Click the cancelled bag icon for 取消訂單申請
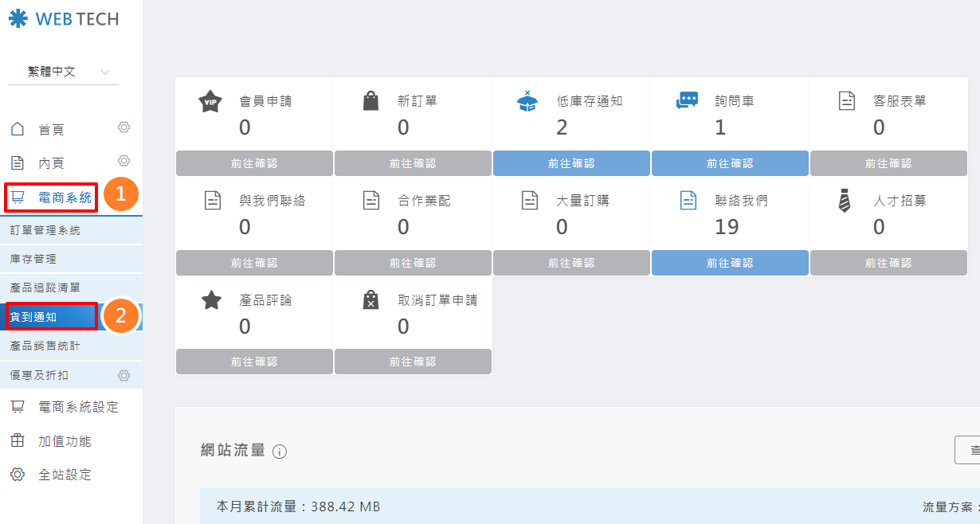 tap(370, 300)
